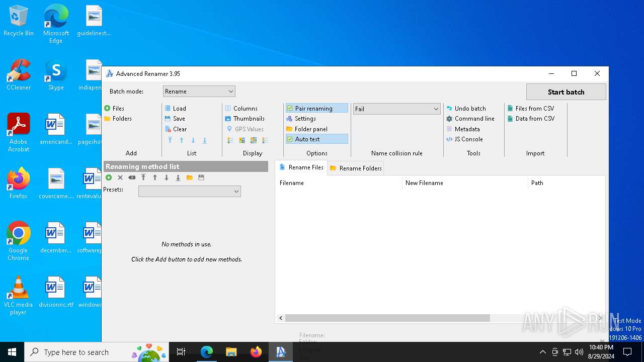Open the Name collision rule dropdown showing Fail
644x362 pixels.
click(x=397, y=109)
